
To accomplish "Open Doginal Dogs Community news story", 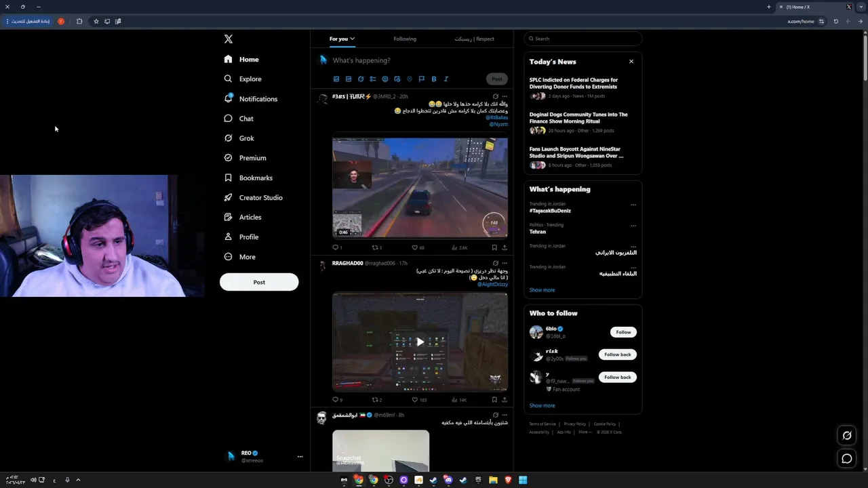I will 583,123.
